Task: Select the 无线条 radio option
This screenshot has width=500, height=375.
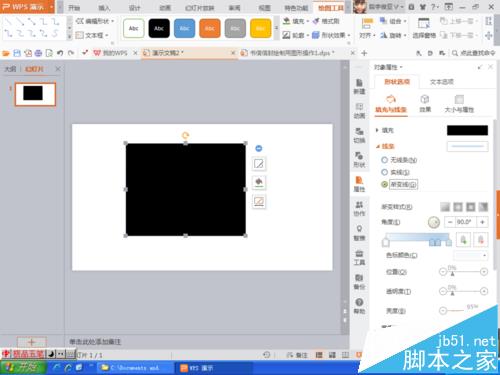Action: 384,160
